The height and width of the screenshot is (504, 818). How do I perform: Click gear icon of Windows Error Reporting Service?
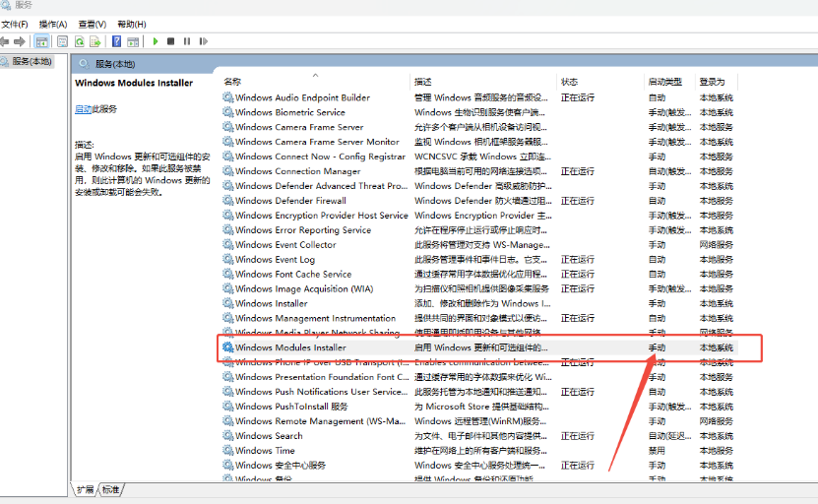(x=228, y=229)
